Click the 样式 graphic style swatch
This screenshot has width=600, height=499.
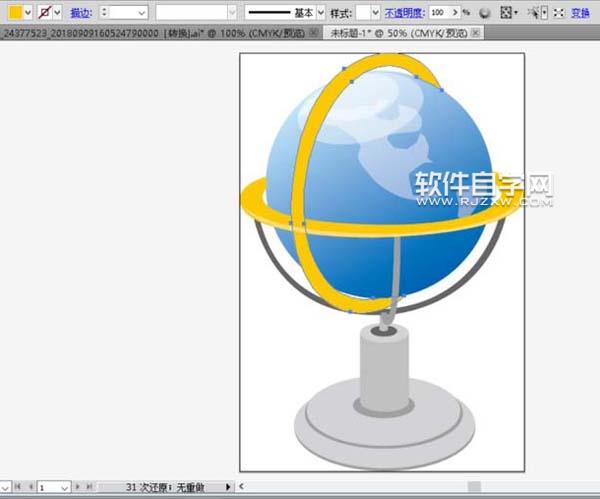click(x=363, y=13)
